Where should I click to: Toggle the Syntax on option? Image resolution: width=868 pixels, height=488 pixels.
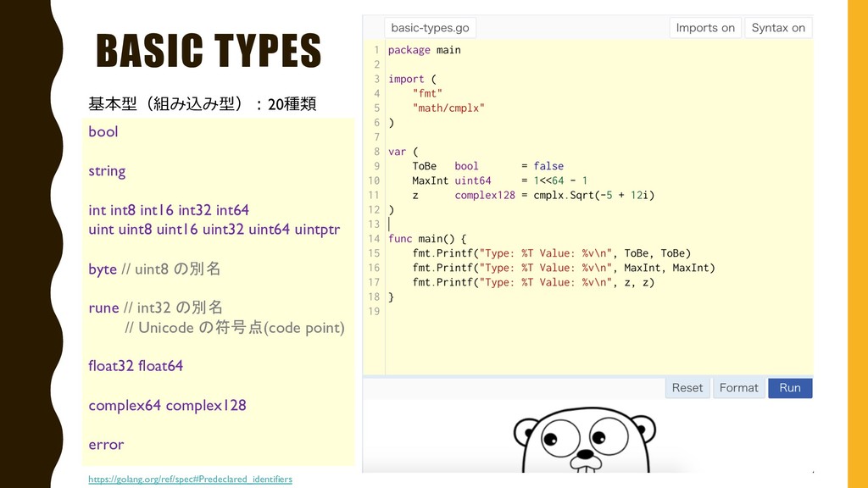[x=778, y=28]
